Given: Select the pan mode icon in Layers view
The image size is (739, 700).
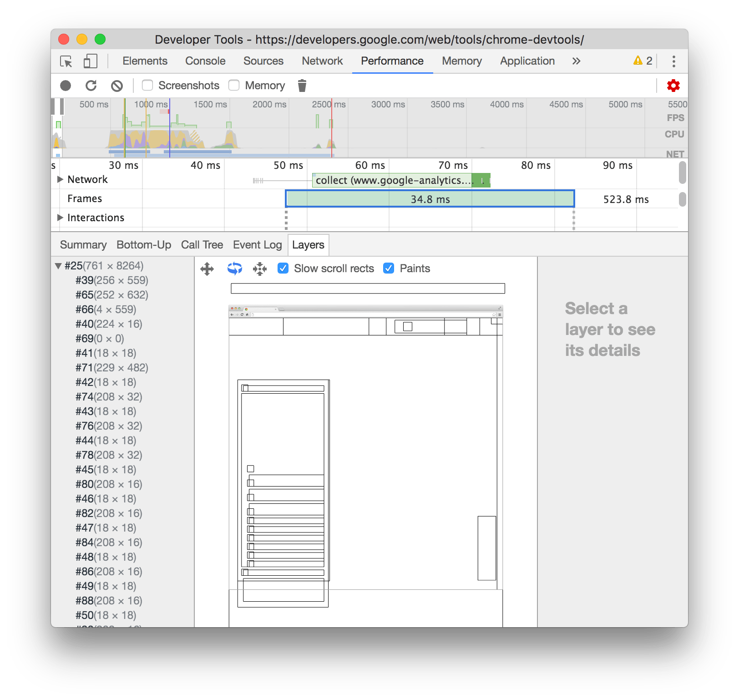Looking at the screenshot, I should 208,269.
